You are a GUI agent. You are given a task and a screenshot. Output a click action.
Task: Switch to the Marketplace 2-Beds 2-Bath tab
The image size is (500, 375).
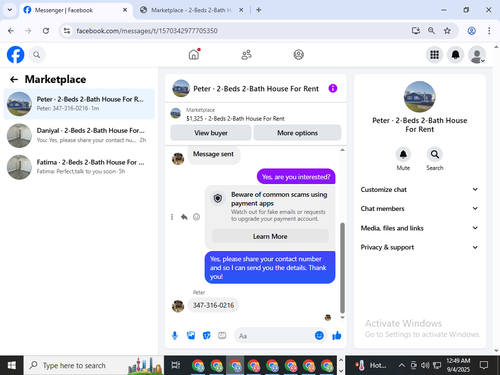pos(192,10)
